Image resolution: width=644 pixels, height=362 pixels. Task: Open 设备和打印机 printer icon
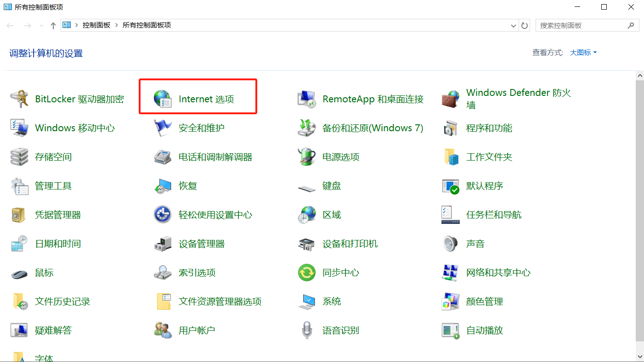point(307,244)
